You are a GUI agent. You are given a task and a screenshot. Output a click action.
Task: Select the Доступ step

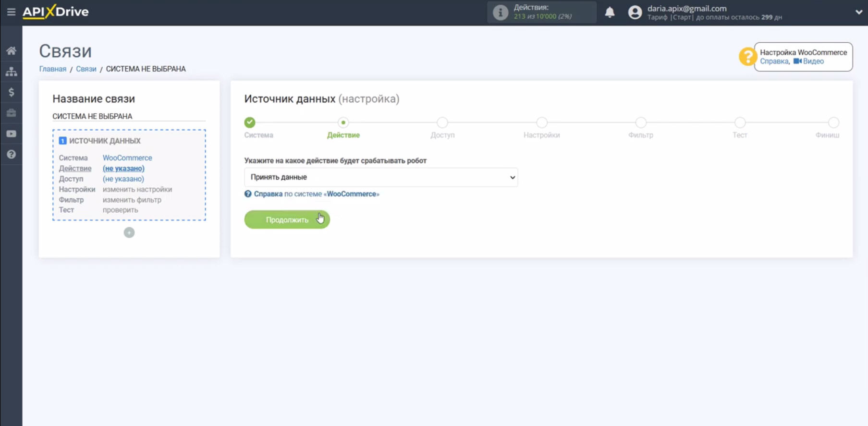pos(442,122)
